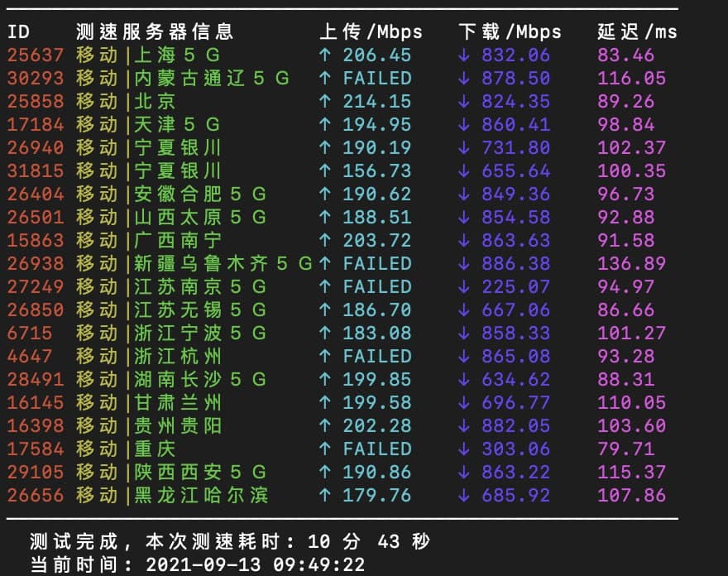Screen dimensions: 728x576
Task: Click latency value 79.71
Action: click(625, 449)
